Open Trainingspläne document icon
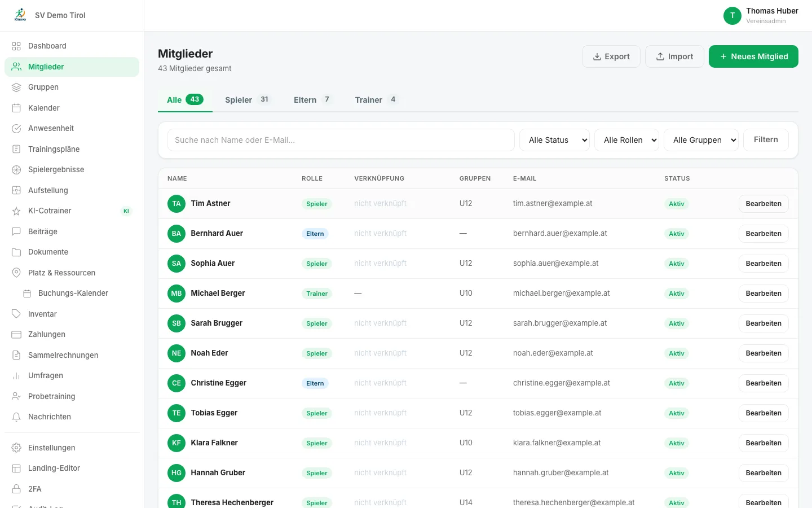 click(x=16, y=149)
